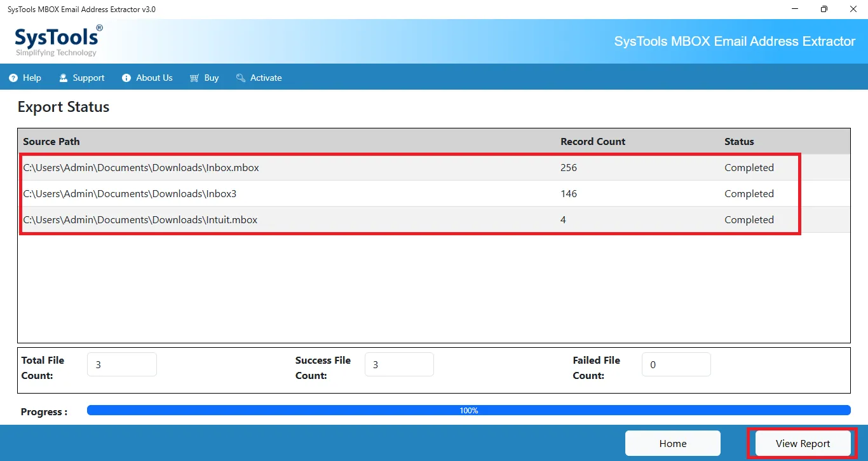Click the record count 256
The image size is (868, 461).
(x=569, y=168)
